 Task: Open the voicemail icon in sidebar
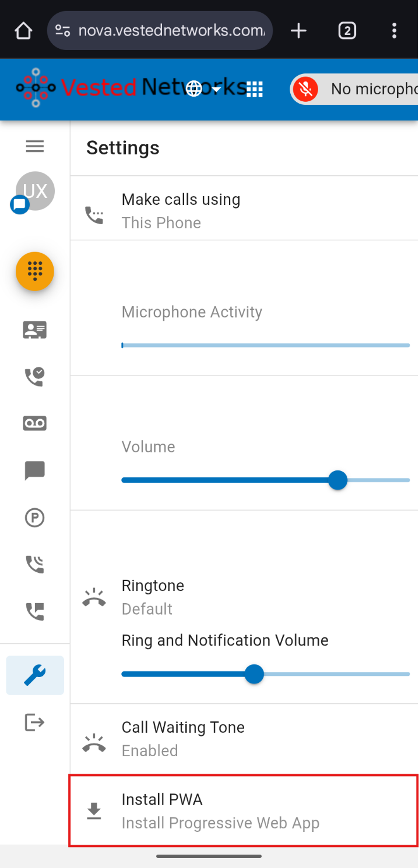pyautogui.click(x=35, y=423)
